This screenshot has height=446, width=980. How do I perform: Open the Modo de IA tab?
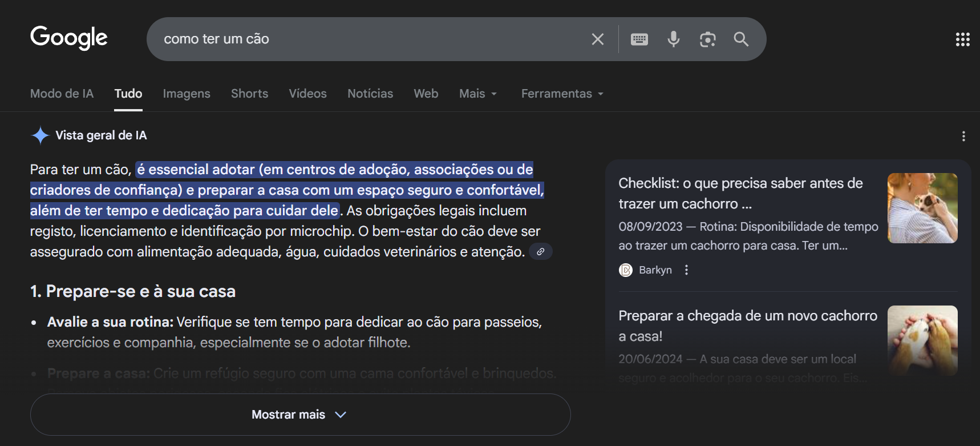[62, 94]
